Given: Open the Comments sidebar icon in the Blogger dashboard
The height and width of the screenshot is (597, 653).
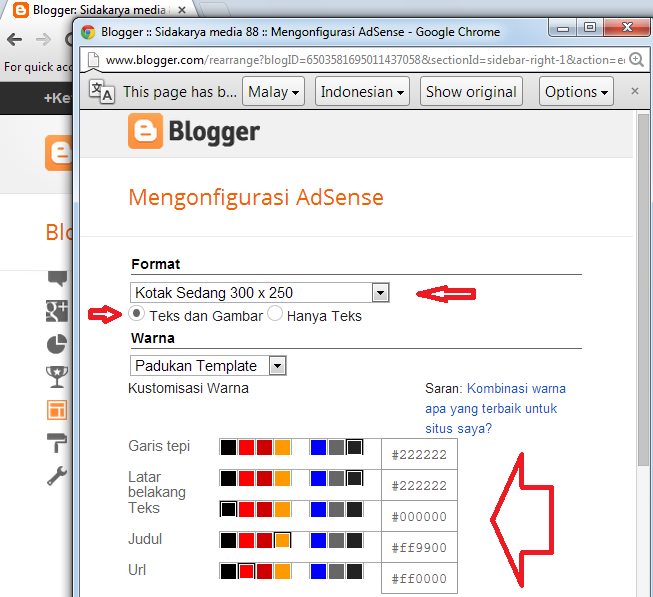Looking at the screenshot, I should tap(57, 278).
